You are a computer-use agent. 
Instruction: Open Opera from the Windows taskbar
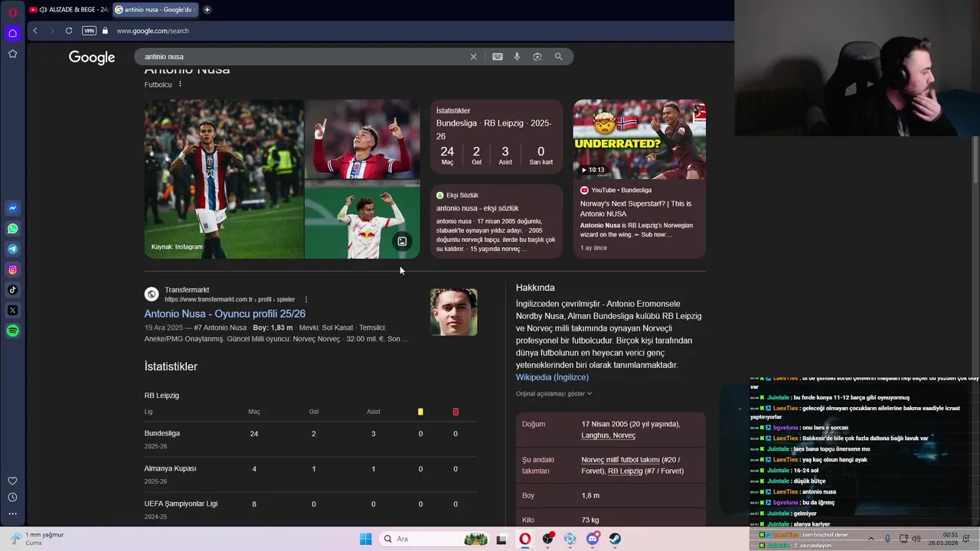coord(525,539)
